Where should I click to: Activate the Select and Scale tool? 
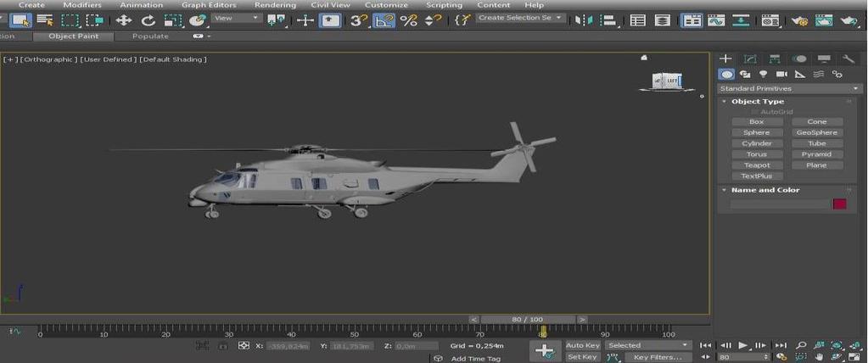(x=173, y=20)
